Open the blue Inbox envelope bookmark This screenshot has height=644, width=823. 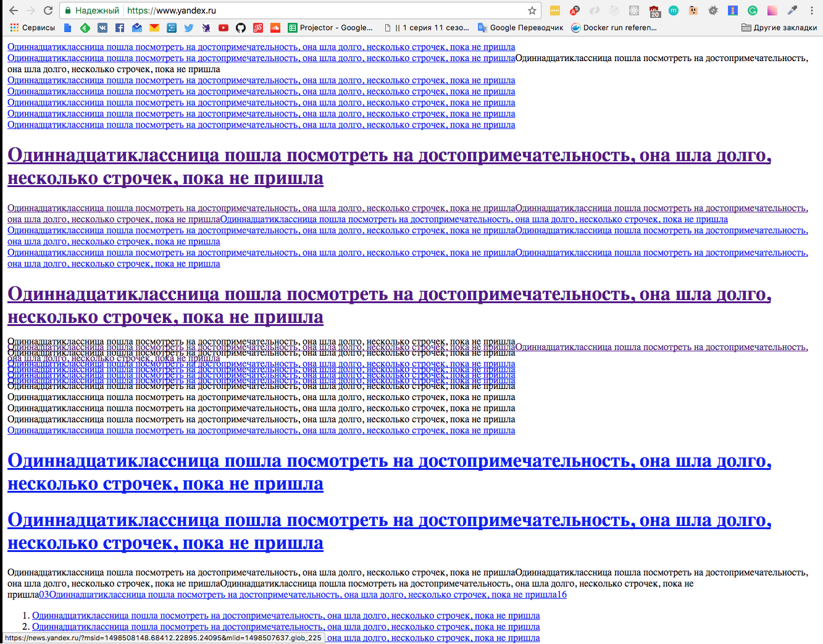point(137,28)
